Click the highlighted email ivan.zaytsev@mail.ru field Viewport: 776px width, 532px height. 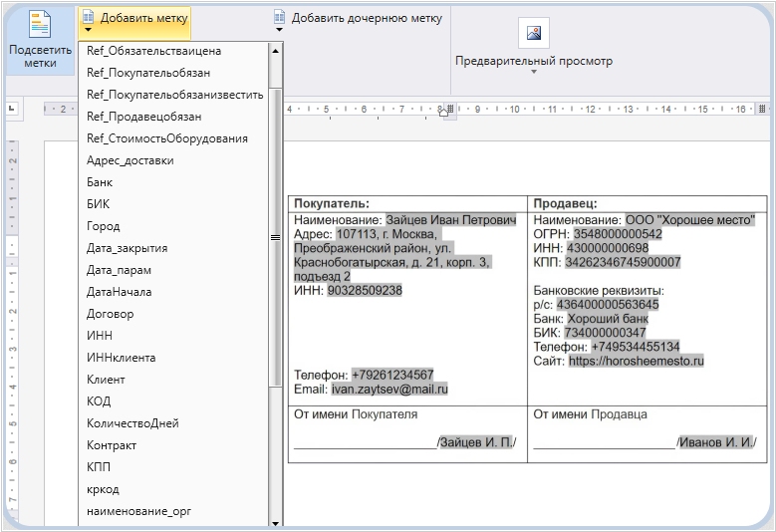point(389,390)
